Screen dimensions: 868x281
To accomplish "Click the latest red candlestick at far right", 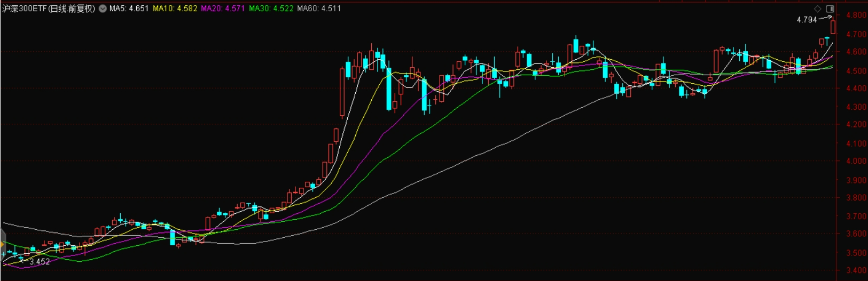I will point(833,27).
